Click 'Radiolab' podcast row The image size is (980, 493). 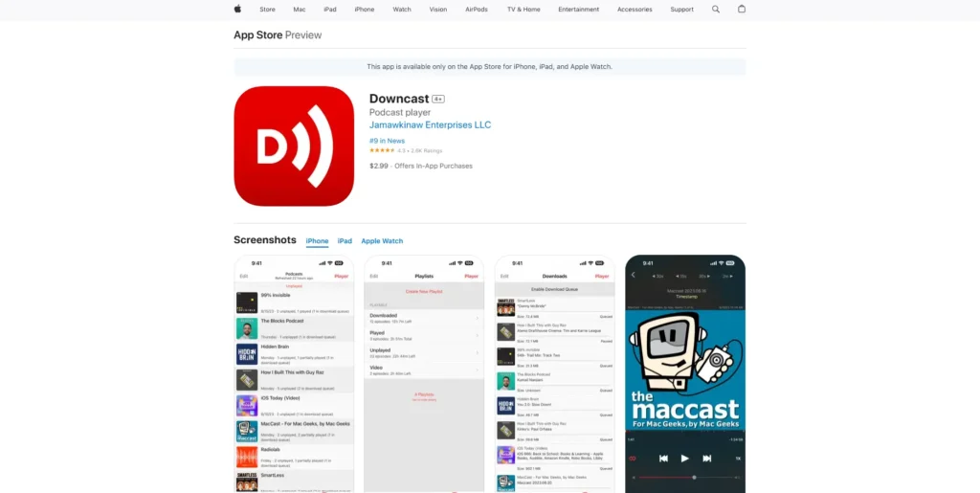tap(294, 458)
